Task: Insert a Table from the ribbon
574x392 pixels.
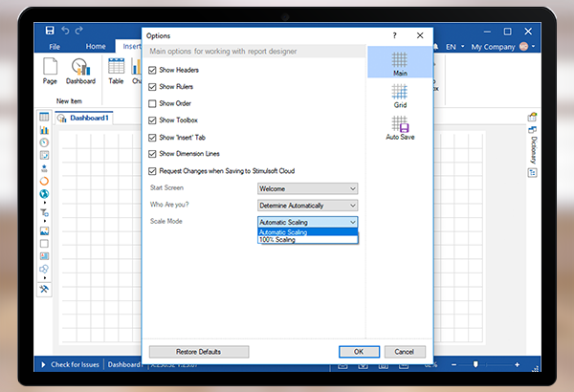Action: pos(116,70)
